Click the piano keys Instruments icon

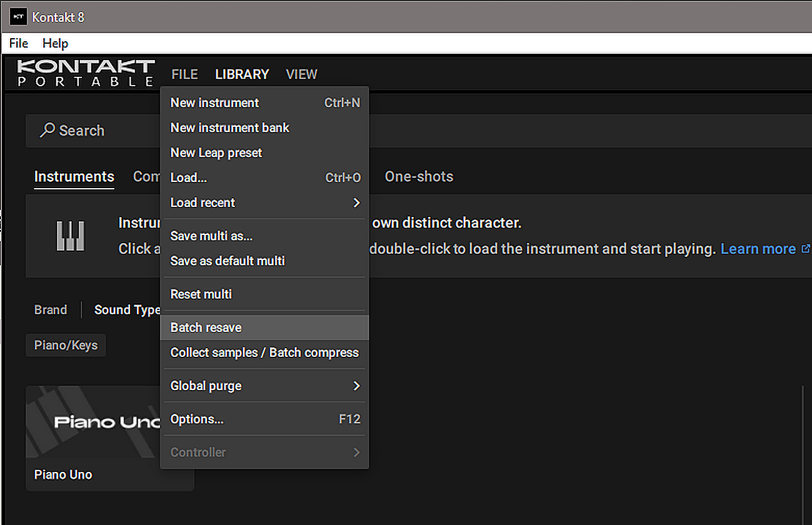coord(71,236)
